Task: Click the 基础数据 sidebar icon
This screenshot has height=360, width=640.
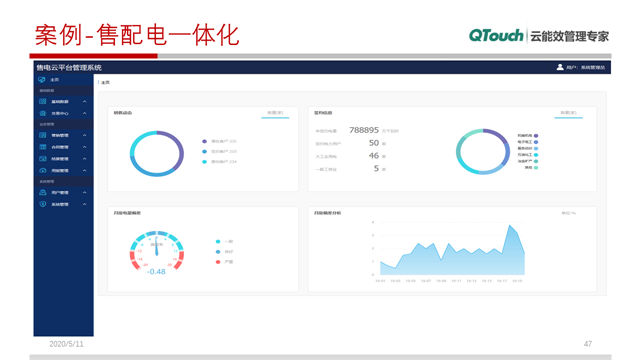Action: tap(42, 101)
